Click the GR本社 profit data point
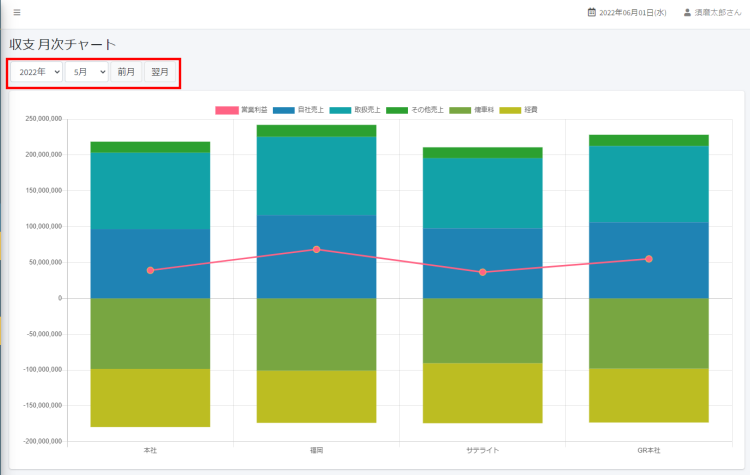 coord(648,259)
